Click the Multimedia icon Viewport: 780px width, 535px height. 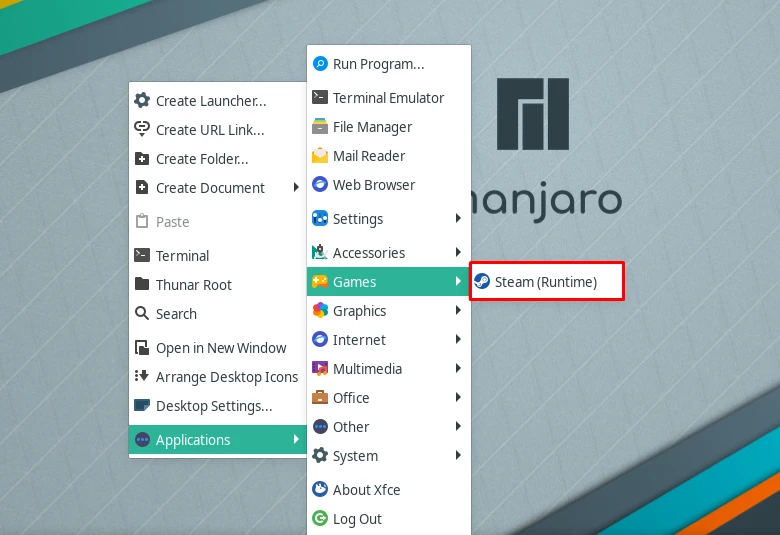(320, 368)
